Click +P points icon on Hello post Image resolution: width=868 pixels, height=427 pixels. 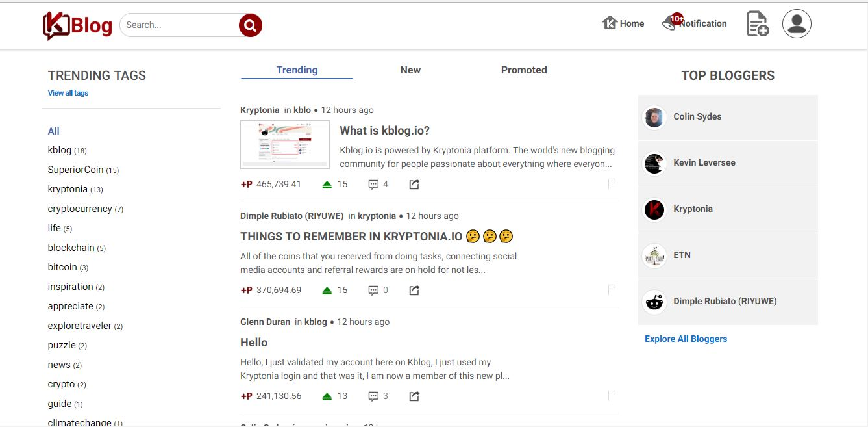(247, 396)
